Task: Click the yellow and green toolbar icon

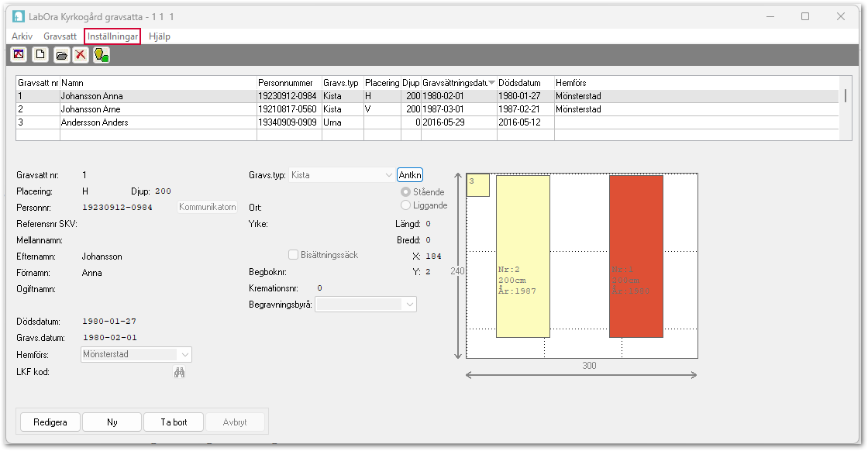Action: [x=102, y=54]
